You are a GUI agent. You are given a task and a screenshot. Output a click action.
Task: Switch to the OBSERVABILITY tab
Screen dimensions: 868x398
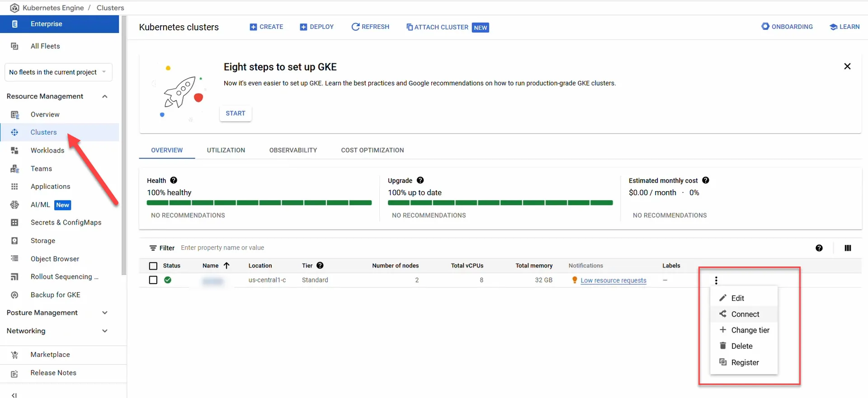(x=293, y=150)
